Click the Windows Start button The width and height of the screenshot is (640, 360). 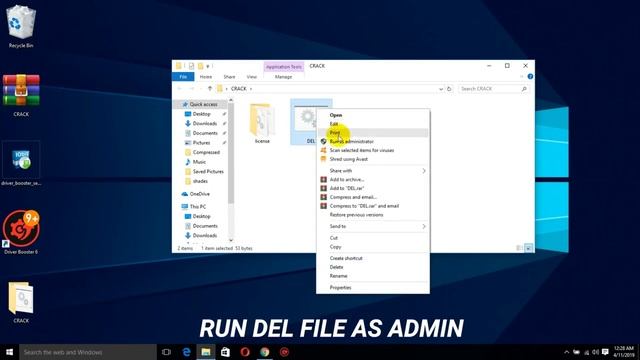coord(9,352)
